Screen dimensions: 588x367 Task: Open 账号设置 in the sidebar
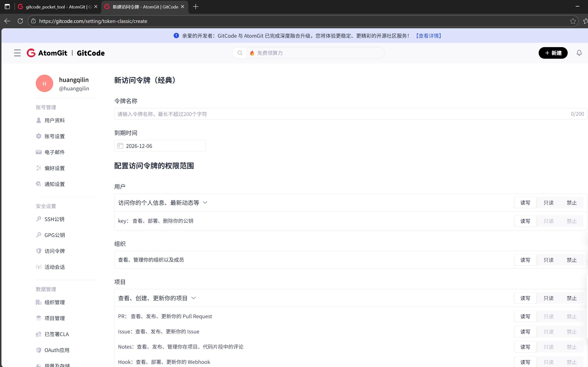pos(54,136)
